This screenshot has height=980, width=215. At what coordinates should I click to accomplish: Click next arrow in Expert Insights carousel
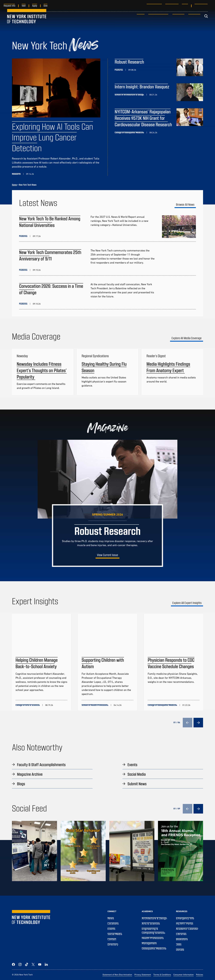pyautogui.click(x=198, y=722)
